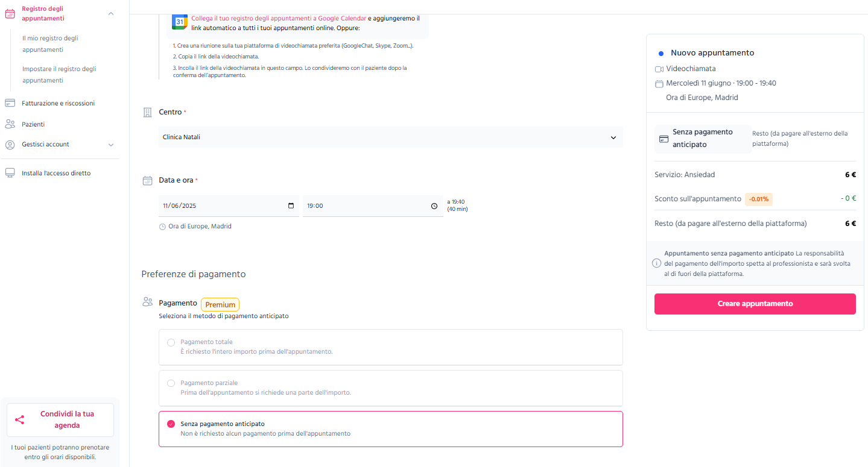This screenshot has width=868, height=467.
Task: Open Impostare il registro degli appuntamenti
Action: point(59,75)
